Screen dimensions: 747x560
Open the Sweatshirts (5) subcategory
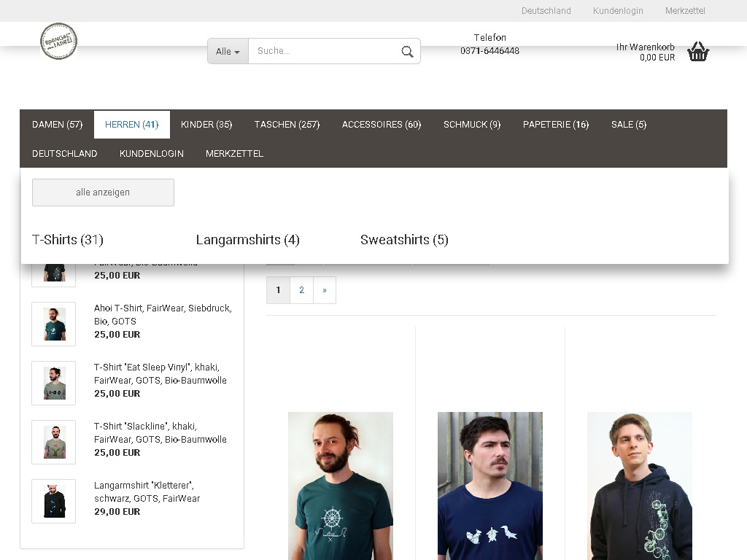404,240
